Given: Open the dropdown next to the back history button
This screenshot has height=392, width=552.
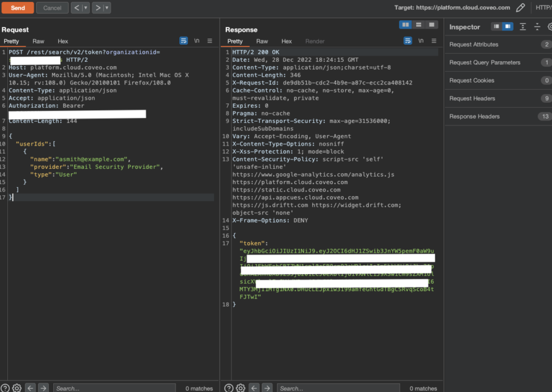Looking at the screenshot, I should (86, 7).
